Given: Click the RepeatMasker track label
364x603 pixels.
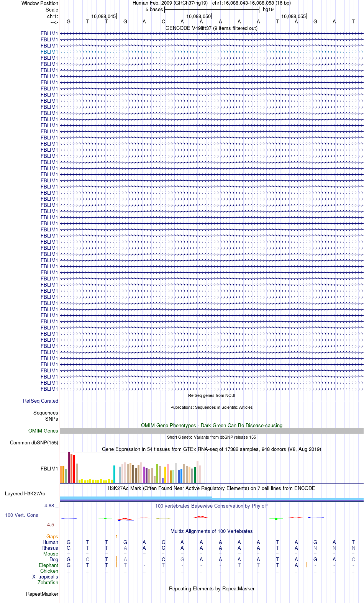Looking at the screenshot, I should (42, 594).
